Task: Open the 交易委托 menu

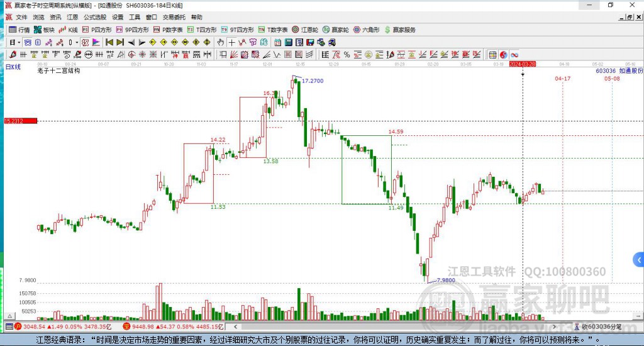Action: point(174,17)
